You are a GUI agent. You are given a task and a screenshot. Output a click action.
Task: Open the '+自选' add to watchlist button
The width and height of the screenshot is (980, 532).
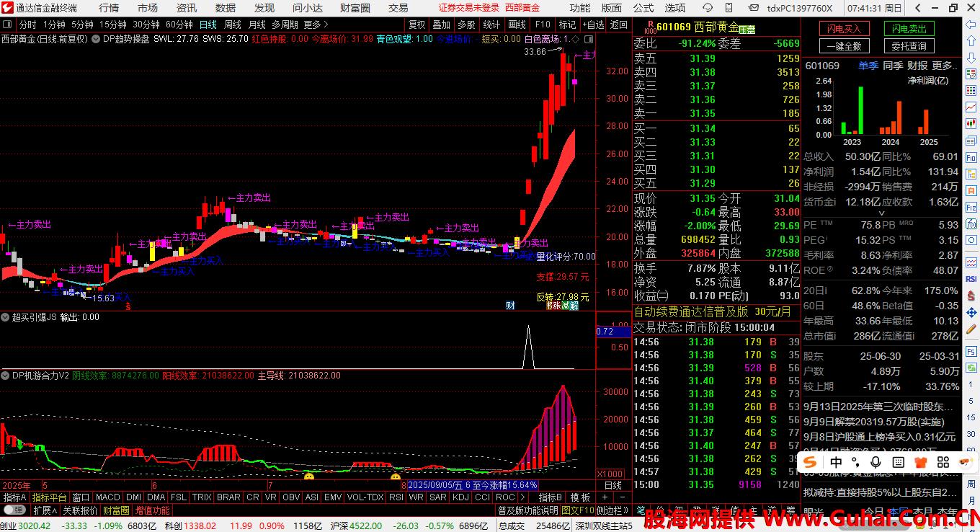tap(592, 24)
